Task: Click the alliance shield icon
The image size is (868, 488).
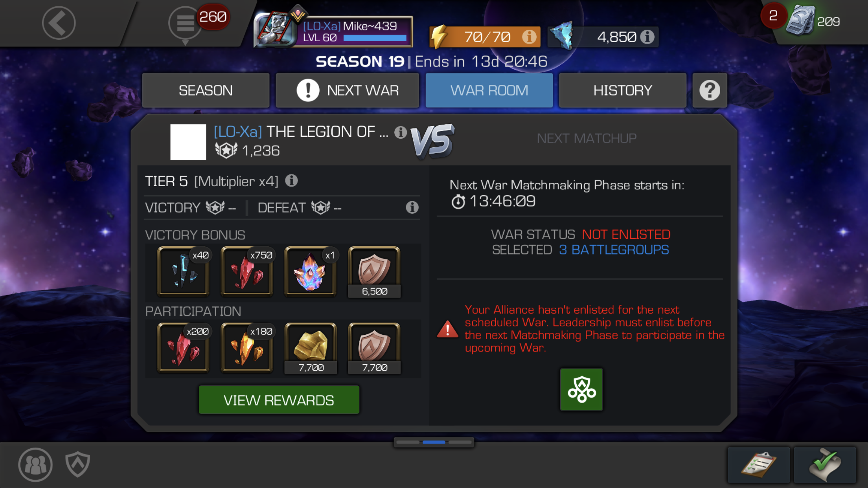Action: click(78, 464)
